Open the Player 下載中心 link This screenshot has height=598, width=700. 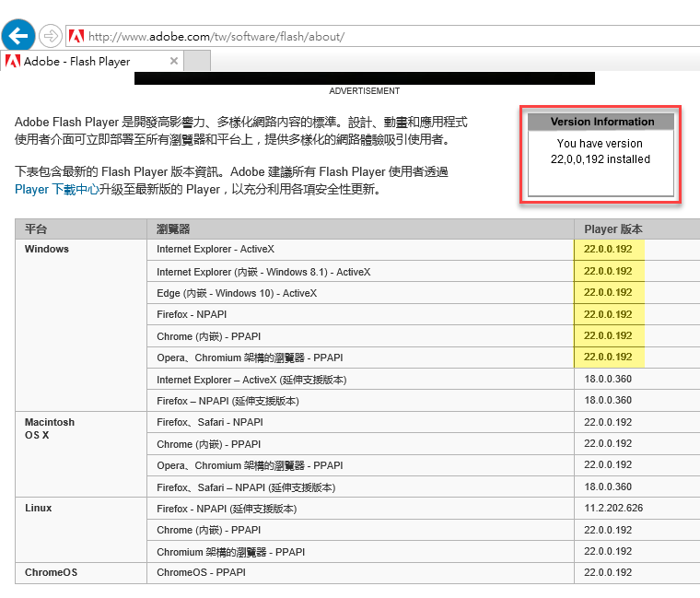(x=57, y=190)
